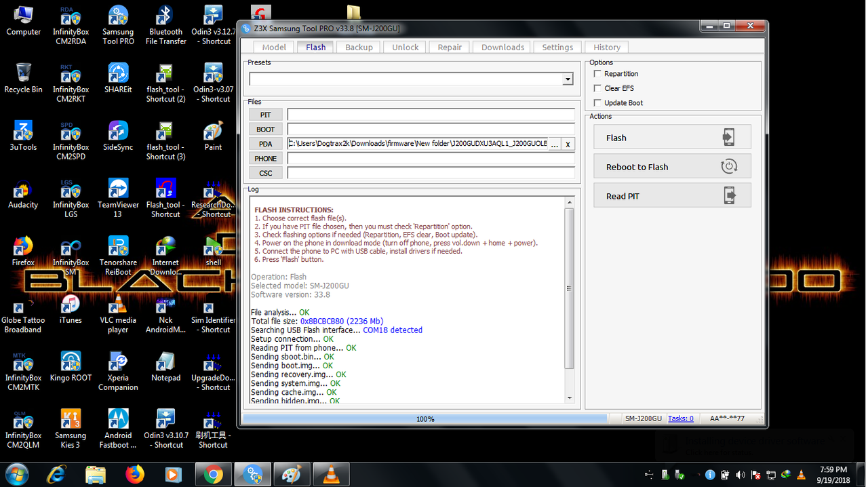Open the VLC cone taskbar button
The image size is (868, 487).
pos(332,474)
